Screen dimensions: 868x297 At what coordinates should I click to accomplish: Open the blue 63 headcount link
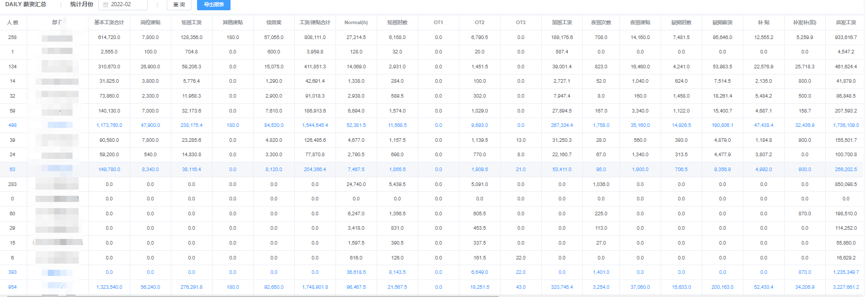click(12, 170)
